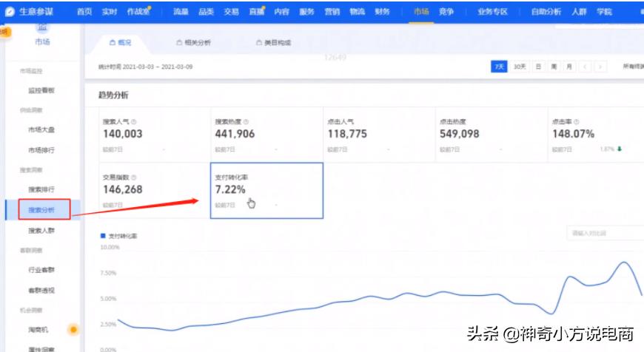This screenshot has width=644, height=352.
Task: Select the 日 time granularity button
Action: pyautogui.click(x=538, y=67)
